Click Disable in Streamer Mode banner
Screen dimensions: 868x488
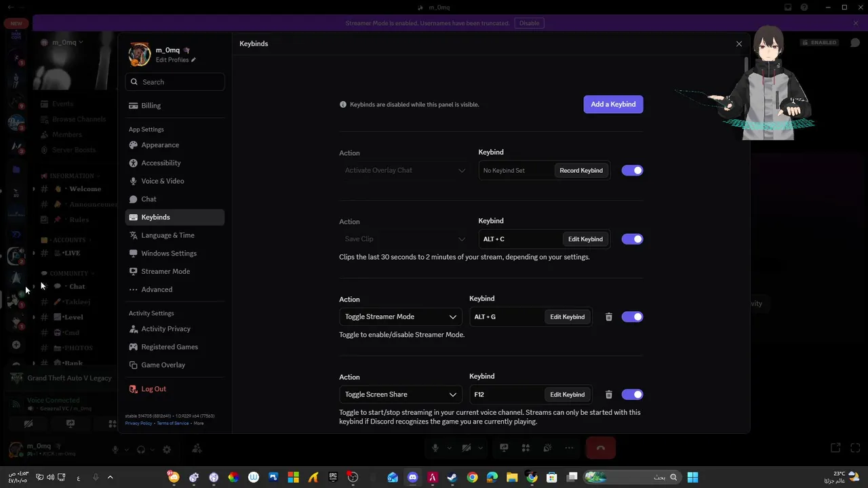click(x=529, y=23)
